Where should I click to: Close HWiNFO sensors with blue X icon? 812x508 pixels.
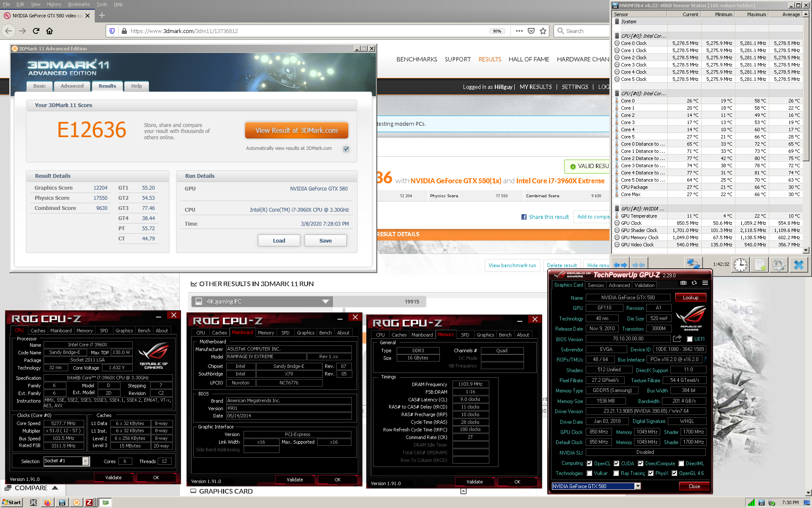click(x=798, y=265)
